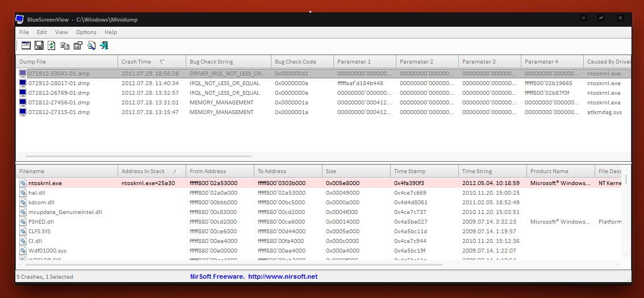This screenshot has width=644, height=298.
Task: Click the monitor icon beside 072912-33041-01.dmp
Action: coord(23,73)
